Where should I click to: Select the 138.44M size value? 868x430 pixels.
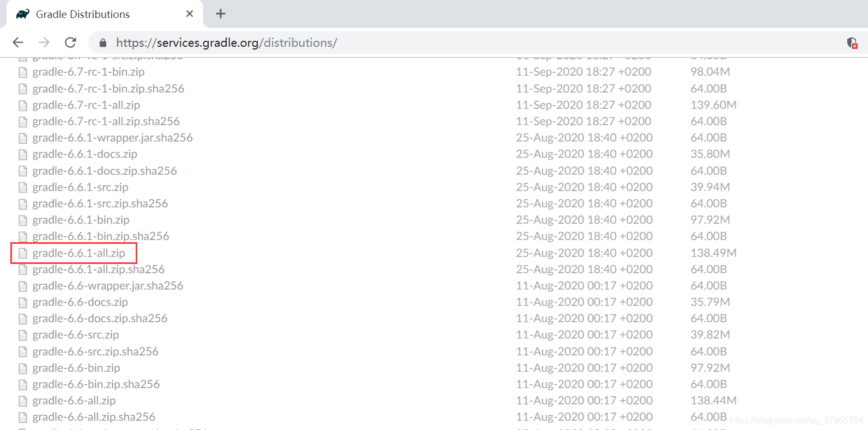coord(713,400)
